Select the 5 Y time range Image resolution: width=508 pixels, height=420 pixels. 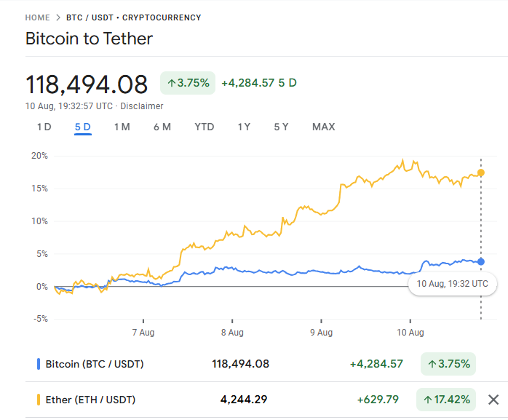[x=281, y=127]
